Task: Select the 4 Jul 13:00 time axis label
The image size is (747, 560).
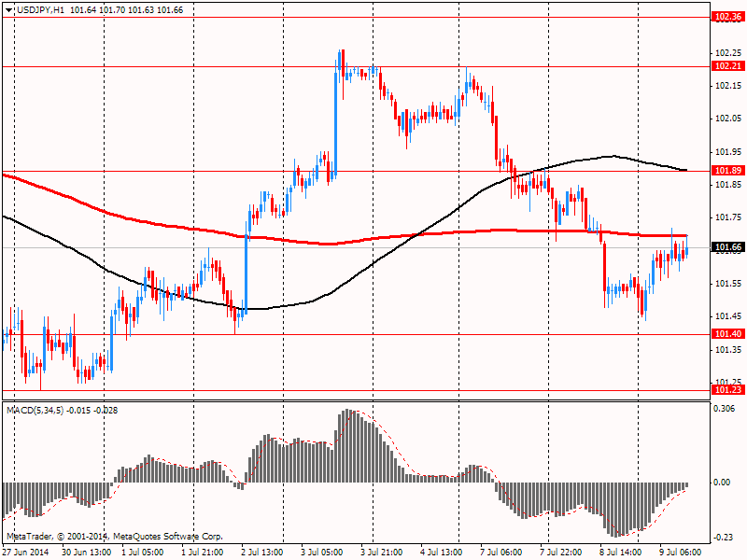Action: click(x=441, y=552)
